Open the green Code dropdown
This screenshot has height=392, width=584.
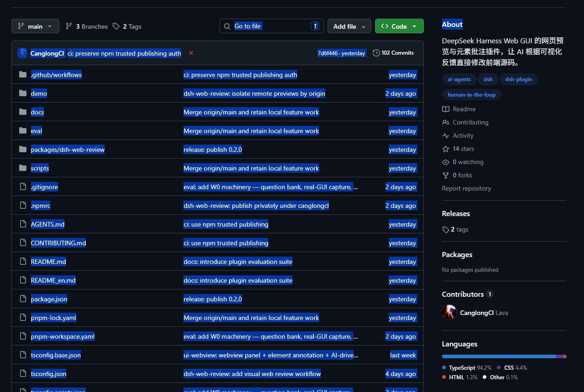[399, 26]
